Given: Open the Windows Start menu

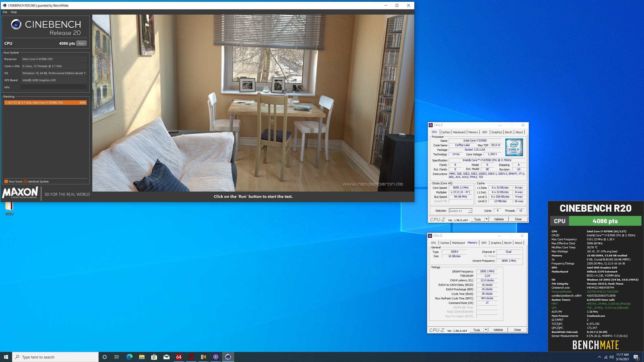Looking at the screenshot, I should click(6, 357).
